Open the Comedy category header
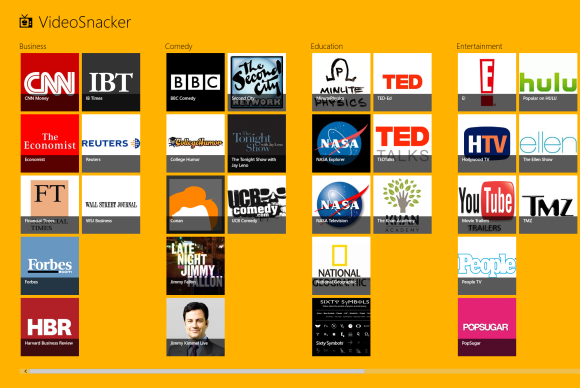The height and width of the screenshot is (388, 580). [179, 46]
